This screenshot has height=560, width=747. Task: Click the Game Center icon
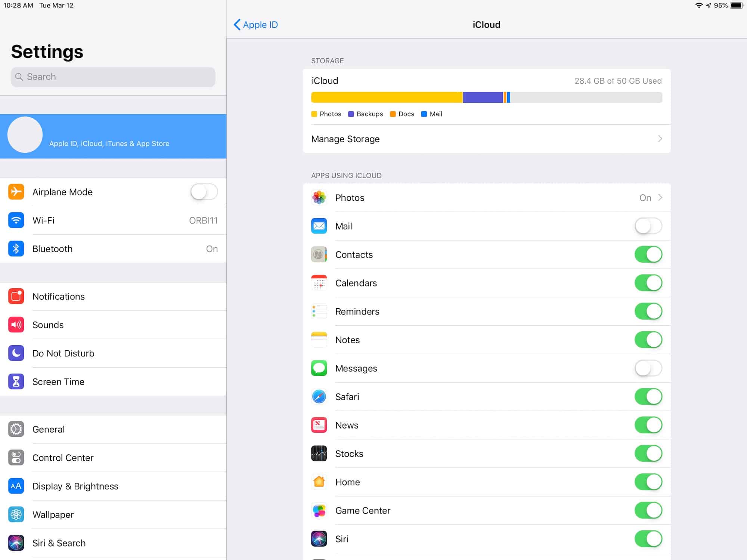click(x=319, y=510)
